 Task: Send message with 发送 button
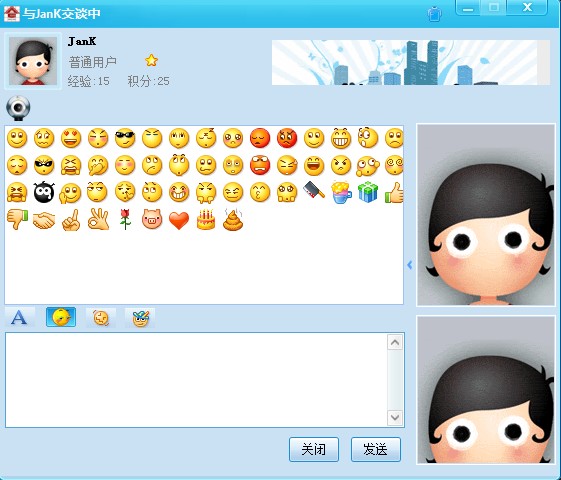376,449
